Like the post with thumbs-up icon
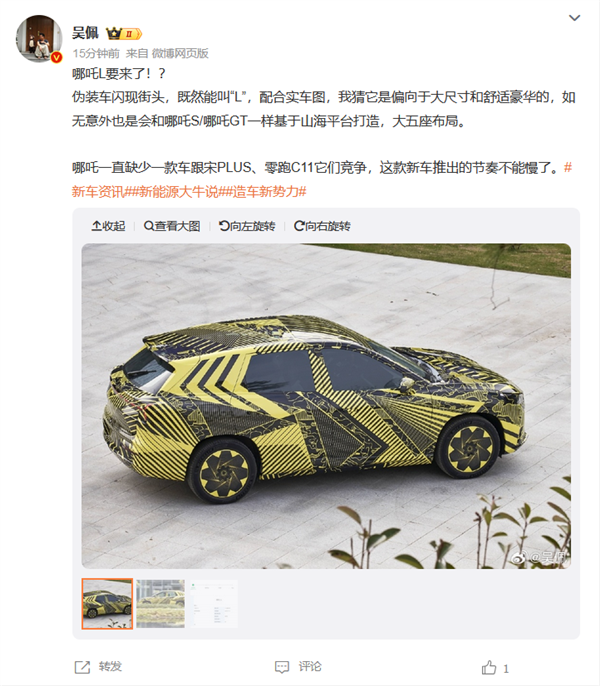 coord(489,667)
